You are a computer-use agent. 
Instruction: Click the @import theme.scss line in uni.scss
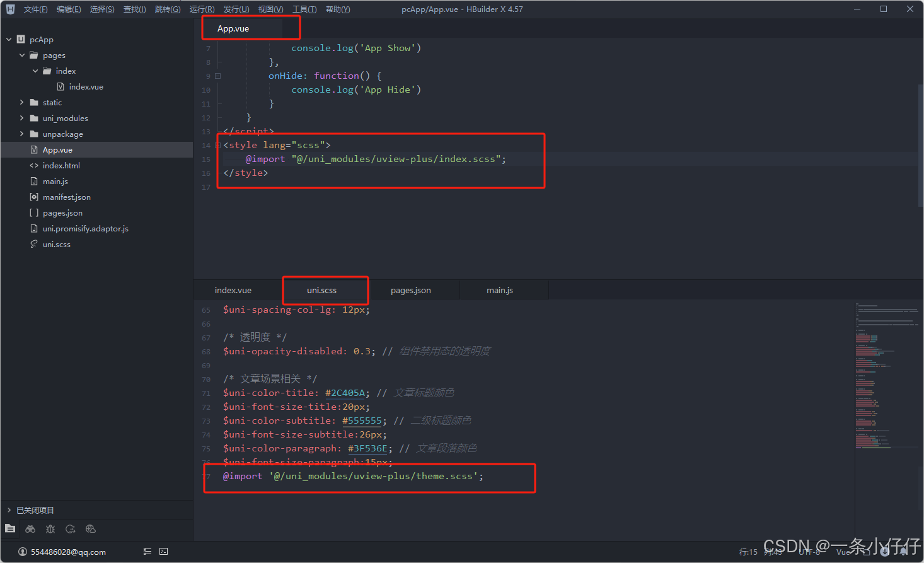tap(353, 476)
